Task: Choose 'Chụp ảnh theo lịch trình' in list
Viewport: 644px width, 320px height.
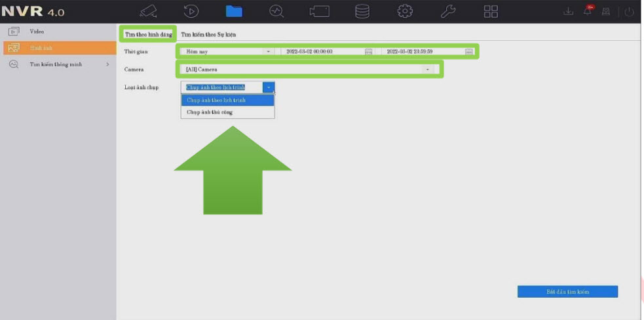Action: click(216, 100)
